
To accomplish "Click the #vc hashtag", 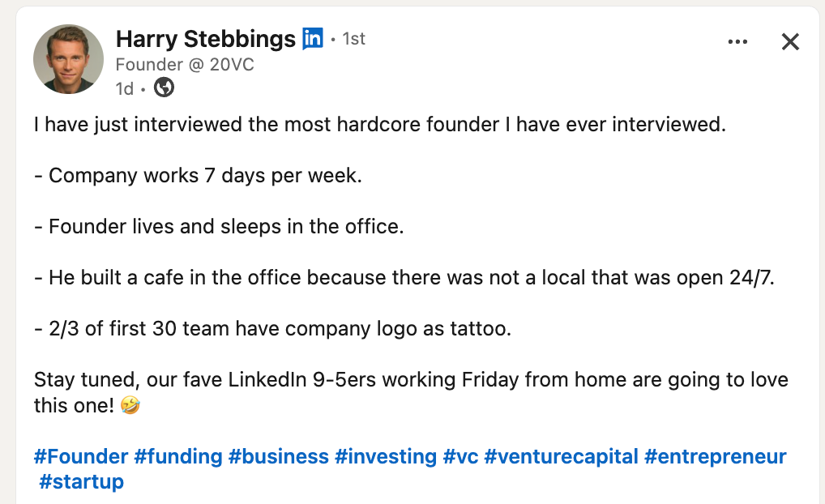I will [x=460, y=456].
